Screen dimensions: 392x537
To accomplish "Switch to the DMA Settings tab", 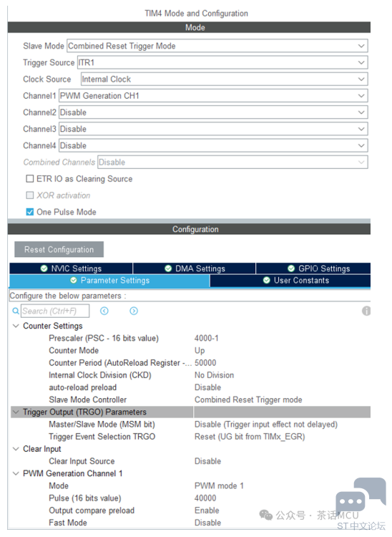I will tap(195, 268).
